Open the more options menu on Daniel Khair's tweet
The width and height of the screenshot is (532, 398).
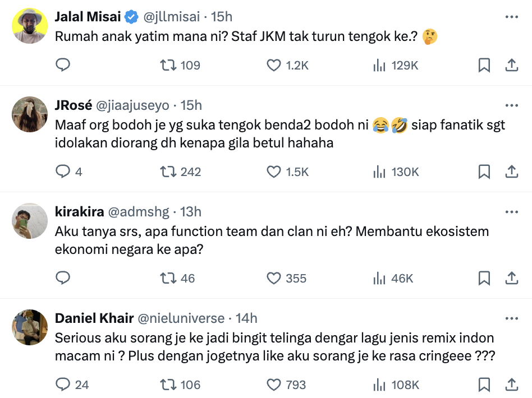pos(512,318)
